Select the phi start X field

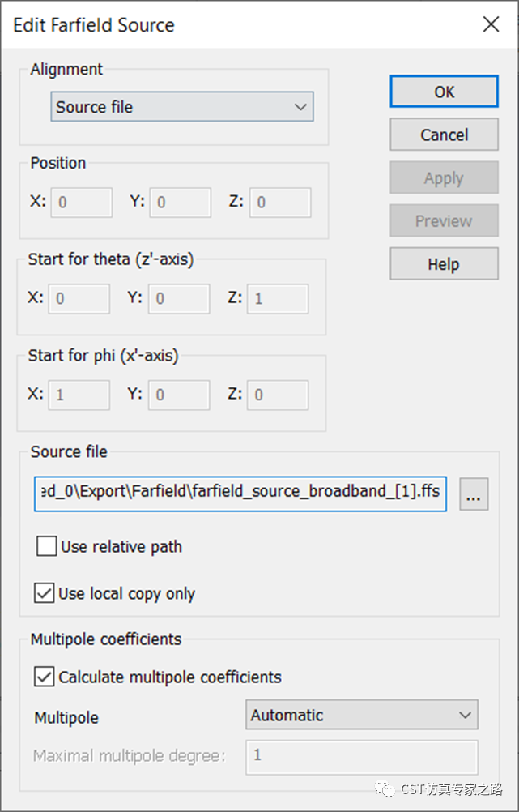pyautogui.click(x=79, y=395)
